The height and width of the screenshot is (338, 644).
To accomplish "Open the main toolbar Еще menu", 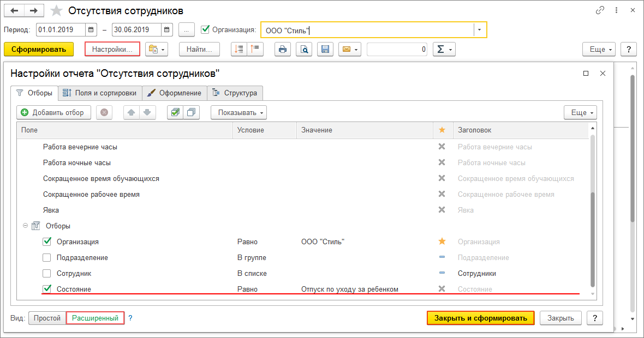I will (x=599, y=49).
